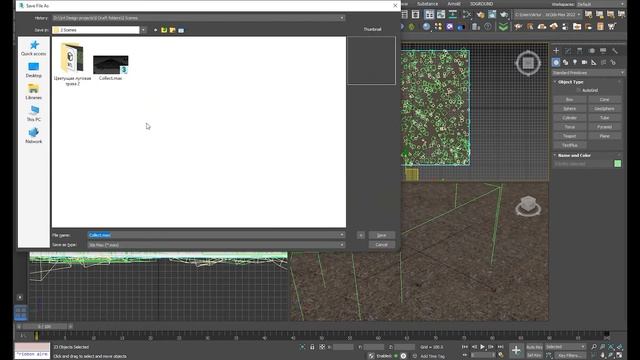The width and height of the screenshot is (640, 360).
Task: Go to last folder visited using back arrow
Action: point(156,30)
